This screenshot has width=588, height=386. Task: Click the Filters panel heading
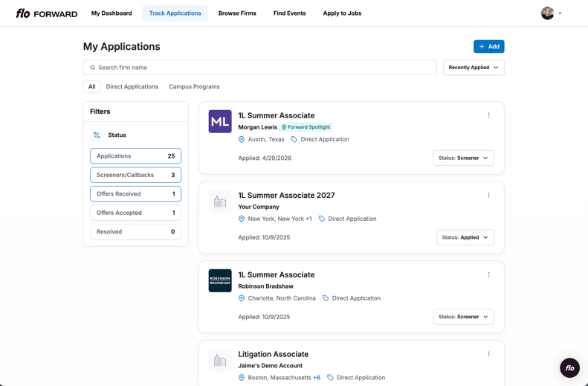tap(100, 112)
